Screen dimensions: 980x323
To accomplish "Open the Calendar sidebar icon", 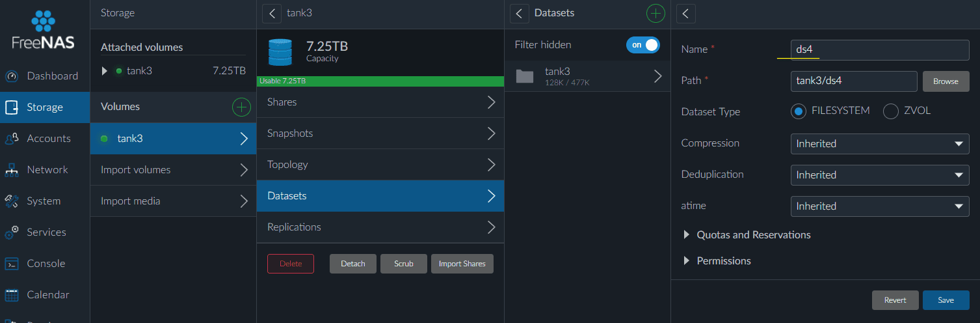I will pyautogui.click(x=11, y=295).
